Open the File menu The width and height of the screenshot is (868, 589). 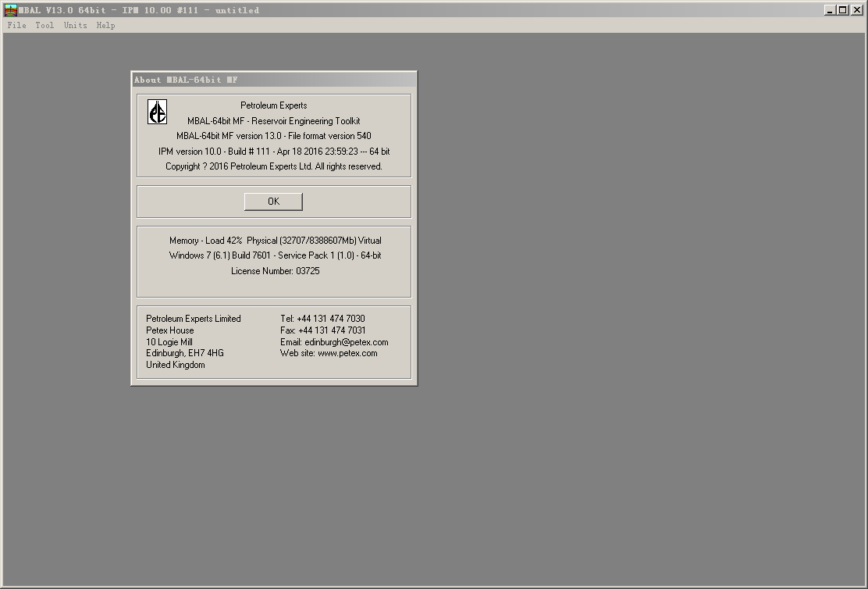click(x=16, y=25)
